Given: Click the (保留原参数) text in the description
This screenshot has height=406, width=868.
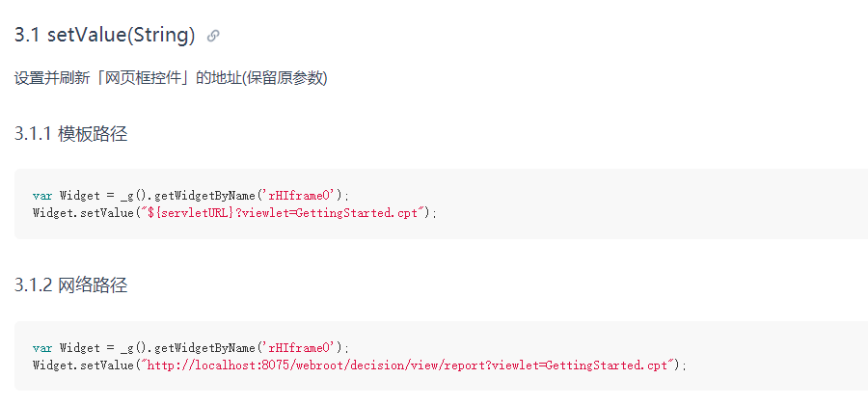Looking at the screenshot, I should (x=284, y=78).
